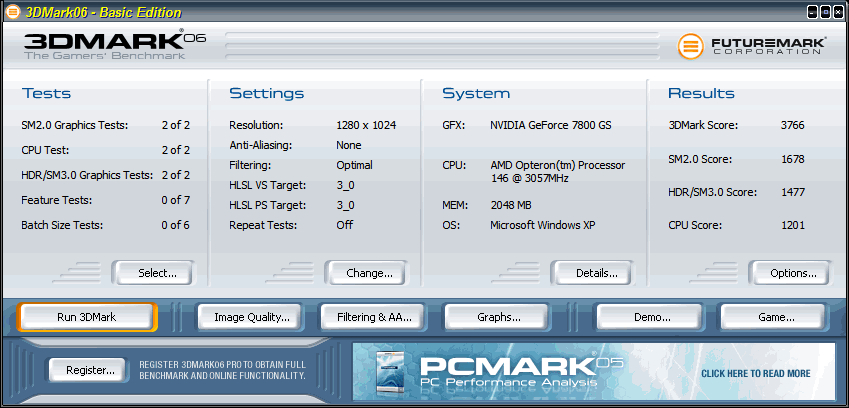Image resolution: width=849 pixels, height=408 pixels.
Task: Click the CPU Test label
Action: [x=45, y=150]
